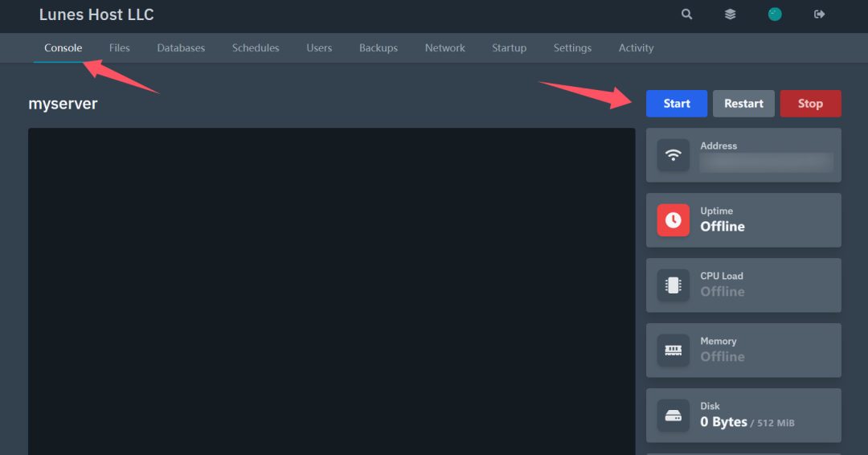Click the search magnifier icon in header

(686, 14)
